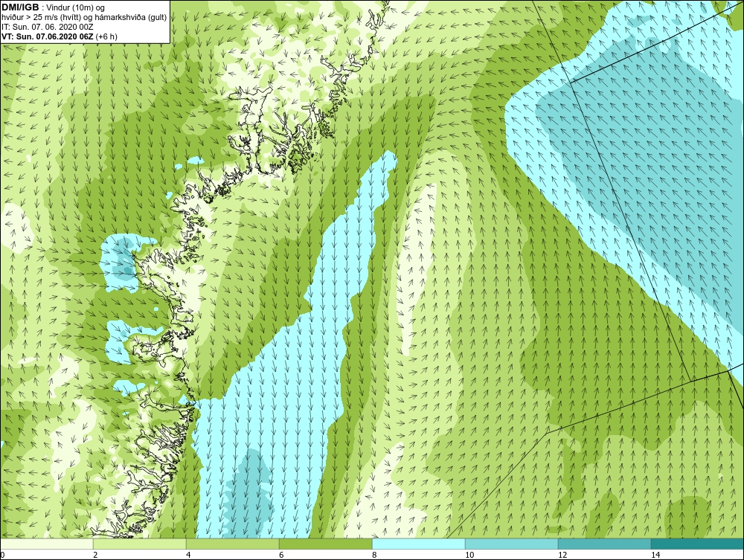Viewport: 744px width, 560px height.
Task: Click the legend value '0'
Action: tap(2, 555)
